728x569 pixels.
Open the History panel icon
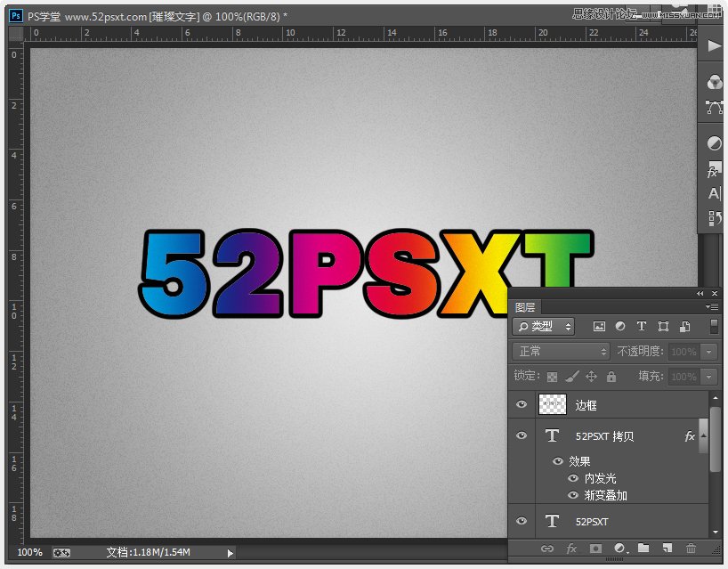coord(714,217)
